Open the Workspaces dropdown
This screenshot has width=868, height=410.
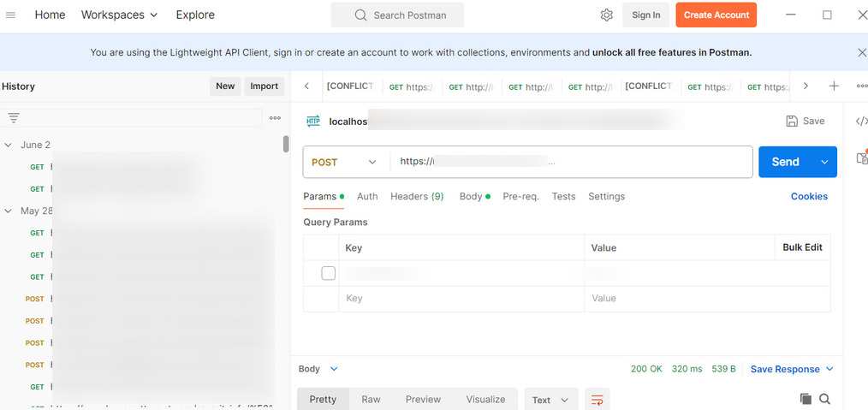(119, 15)
